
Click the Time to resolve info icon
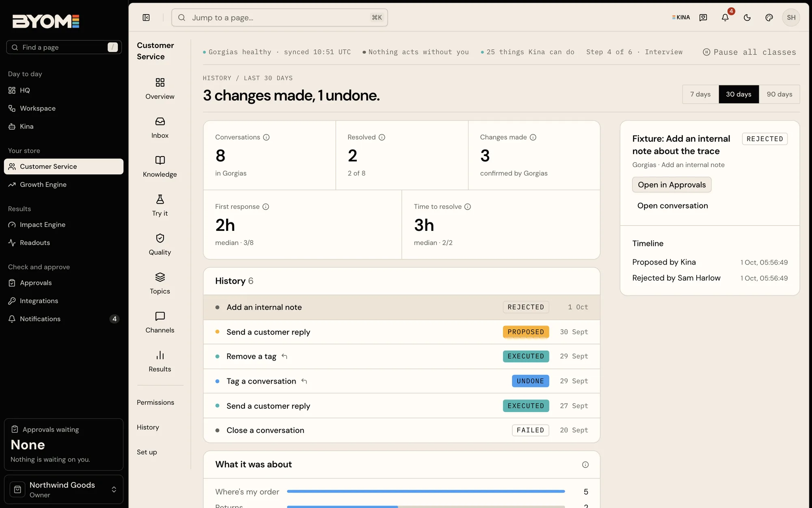[468, 207]
